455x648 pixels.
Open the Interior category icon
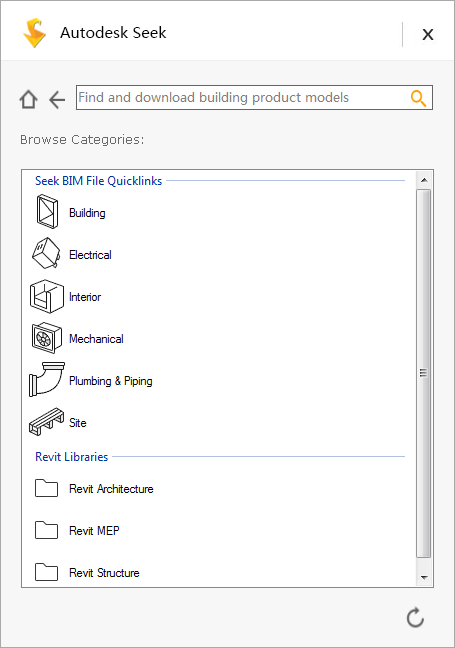(x=47, y=296)
